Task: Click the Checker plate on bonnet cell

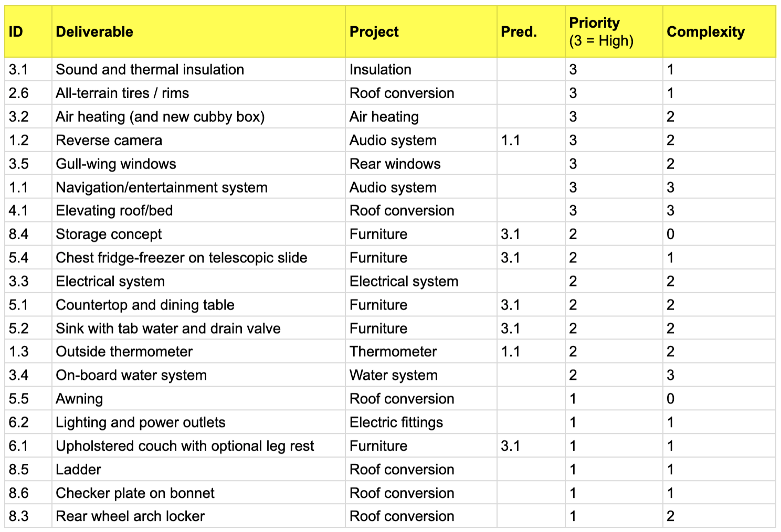Action: click(x=135, y=493)
